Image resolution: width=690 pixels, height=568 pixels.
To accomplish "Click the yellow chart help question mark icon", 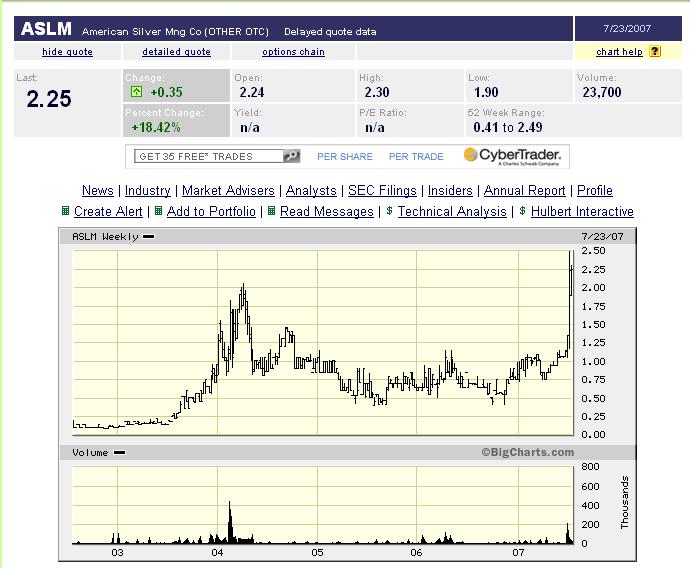I will point(655,51).
